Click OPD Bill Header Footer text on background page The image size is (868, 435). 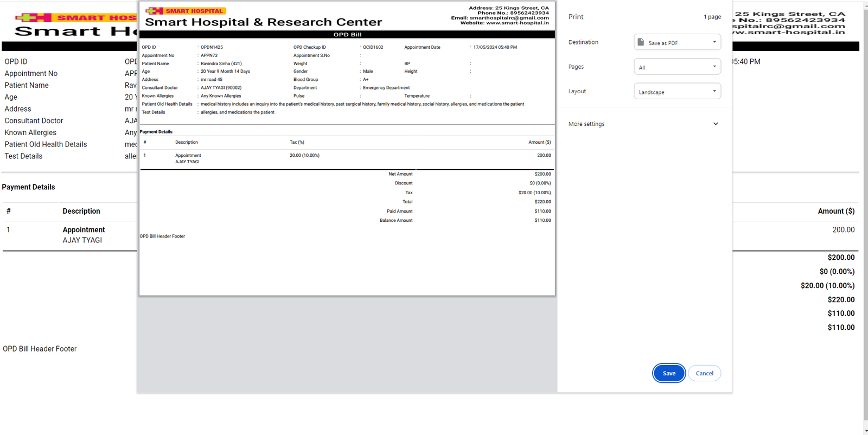click(x=40, y=349)
